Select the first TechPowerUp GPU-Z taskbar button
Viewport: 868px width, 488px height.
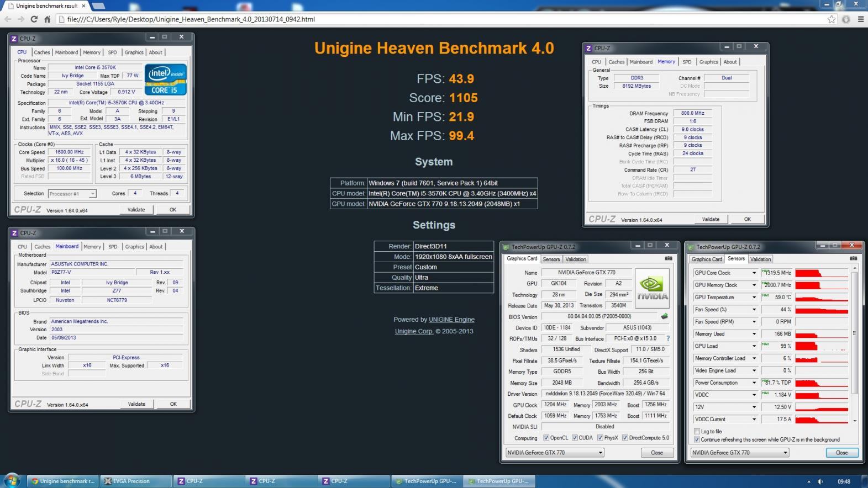pos(427,481)
